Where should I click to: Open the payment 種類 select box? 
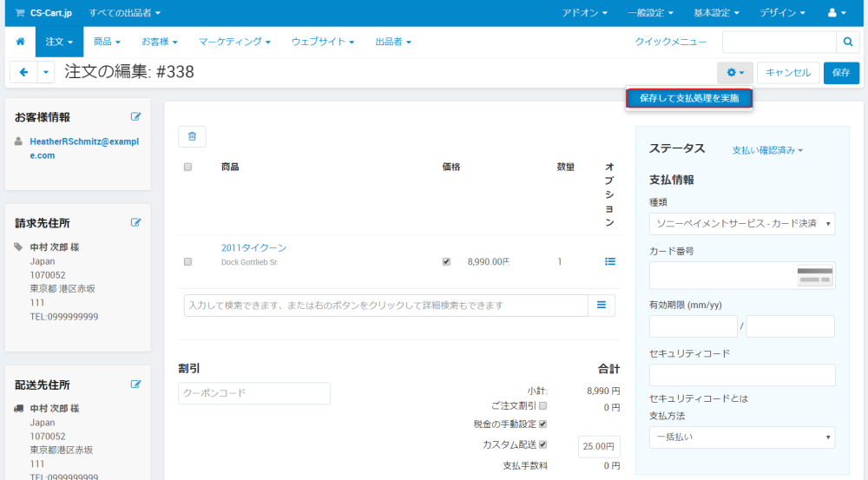(742, 224)
